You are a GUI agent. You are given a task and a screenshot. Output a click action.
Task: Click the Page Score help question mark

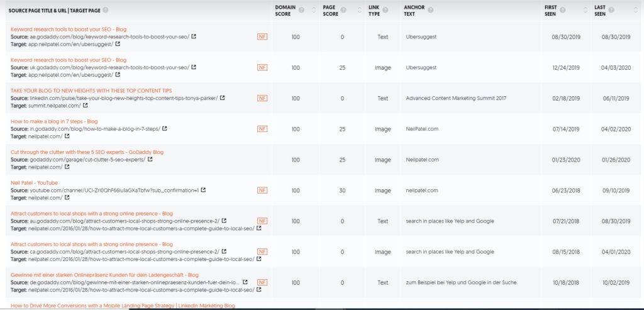click(343, 10)
